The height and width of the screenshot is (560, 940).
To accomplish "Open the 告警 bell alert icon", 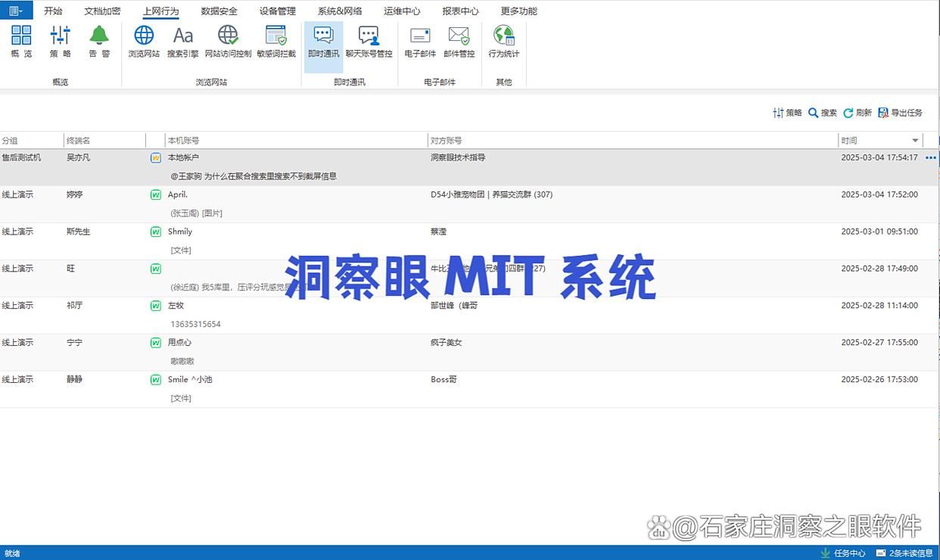I will [x=99, y=42].
